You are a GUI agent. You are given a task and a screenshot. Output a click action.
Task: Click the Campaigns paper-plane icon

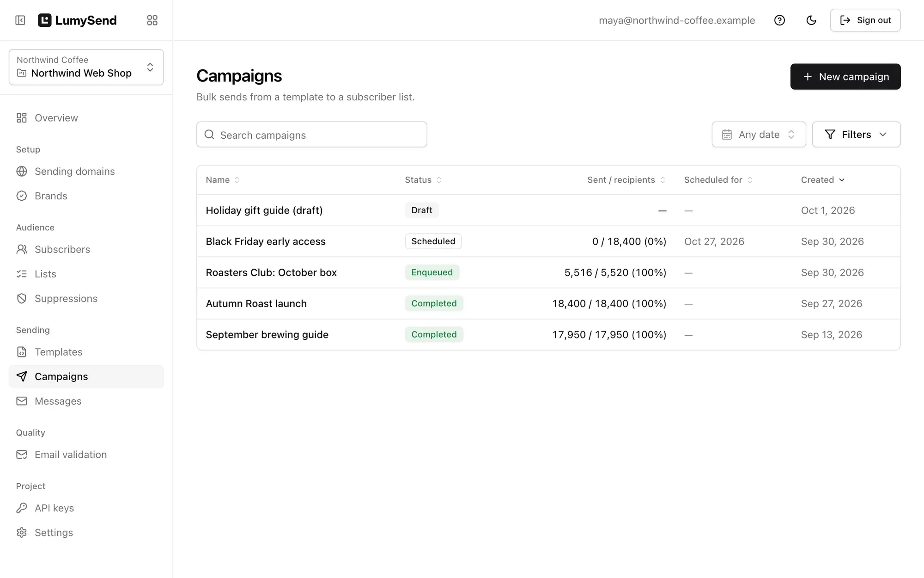coord(22,376)
